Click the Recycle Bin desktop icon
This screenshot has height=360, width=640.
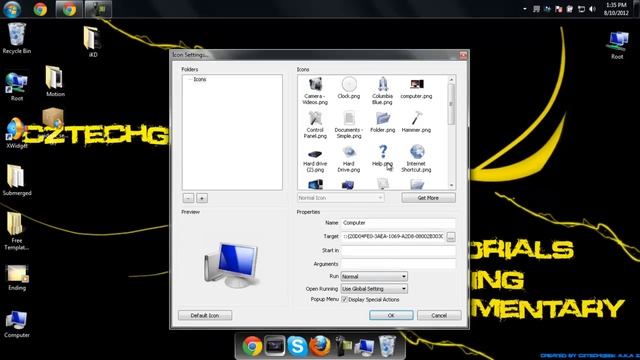(x=16, y=39)
